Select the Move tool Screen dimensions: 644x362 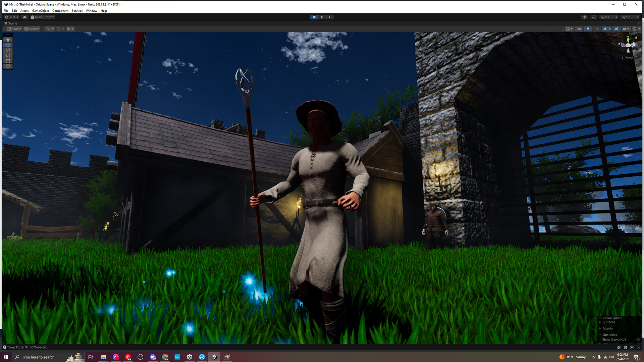(x=8, y=45)
